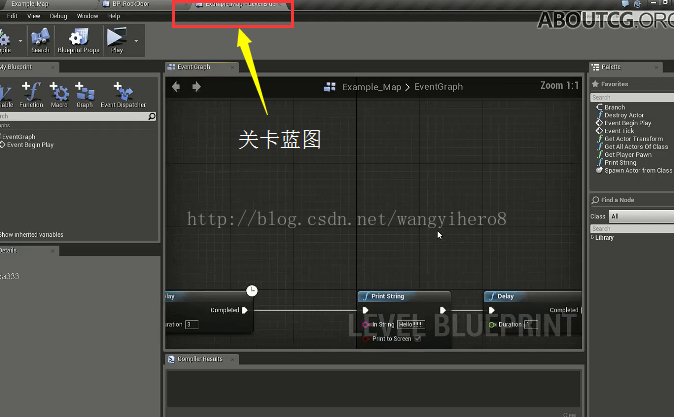The image size is (674, 417).
Task: Select Spawn Actor from Class in Palette
Action: (638, 171)
